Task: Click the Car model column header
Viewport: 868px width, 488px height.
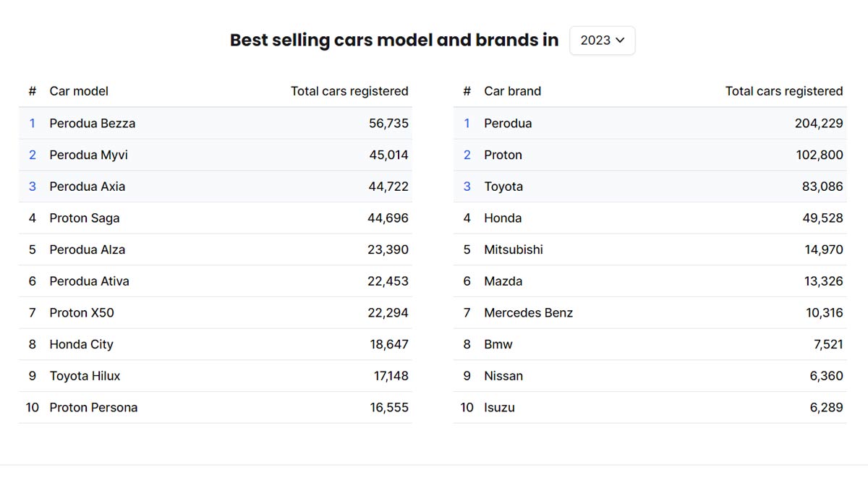Action: click(79, 91)
